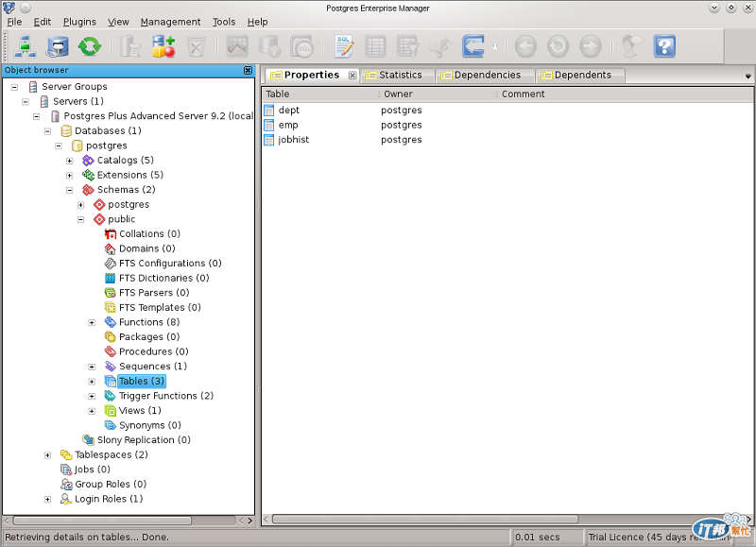
Task: Open the Plugins menu
Action: pos(79,22)
